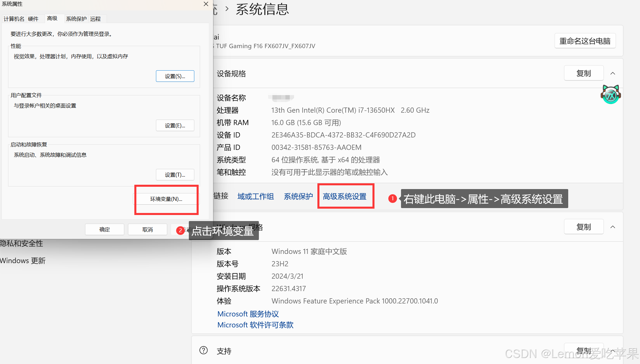Open Domain or workgroup link

255,196
